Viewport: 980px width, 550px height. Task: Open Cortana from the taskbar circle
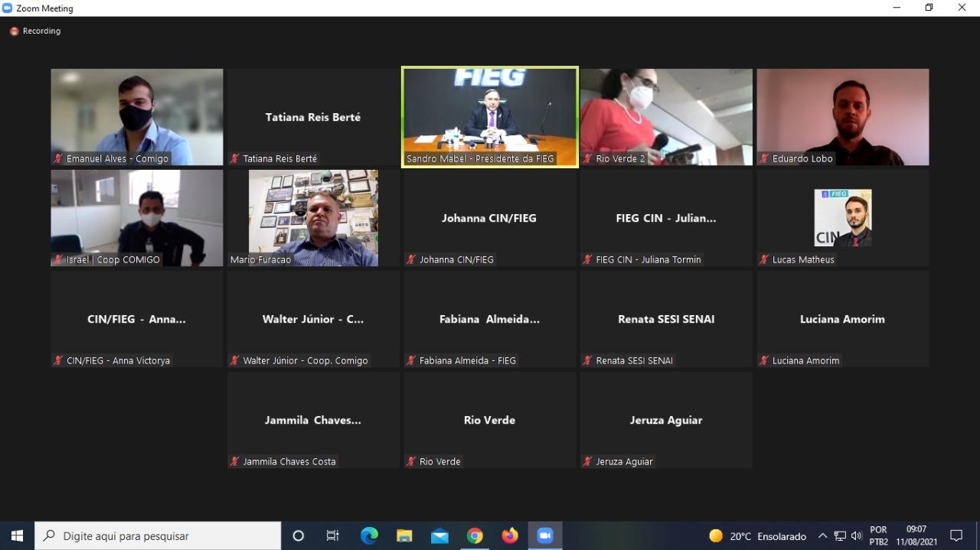(x=299, y=535)
